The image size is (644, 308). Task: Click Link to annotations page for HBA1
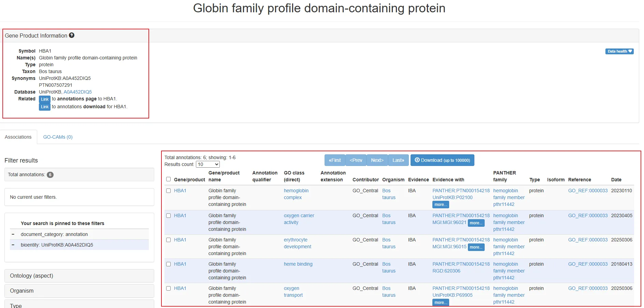click(x=45, y=99)
